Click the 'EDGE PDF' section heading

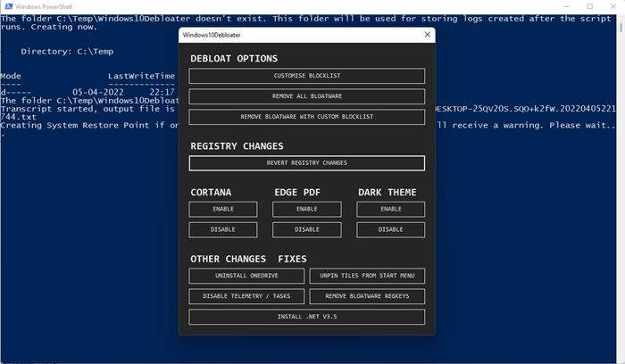click(297, 193)
